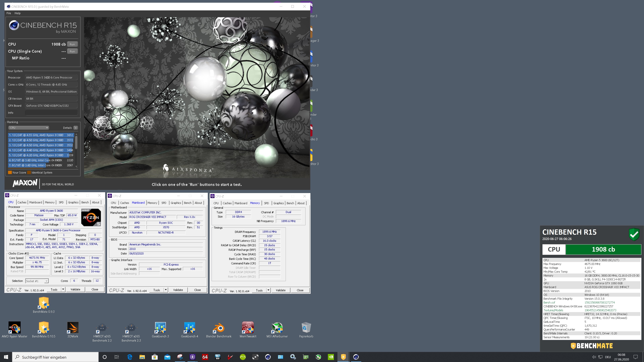Click Cinebench ranking list scrollbar
This screenshot has height=362, width=644.
[76, 151]
